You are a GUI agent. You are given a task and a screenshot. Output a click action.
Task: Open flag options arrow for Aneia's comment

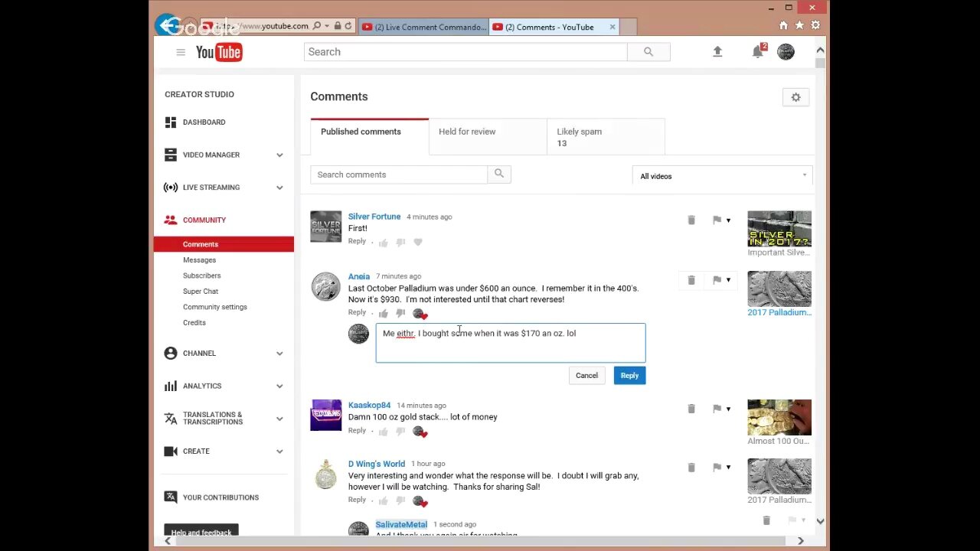(x=728, y=280)
